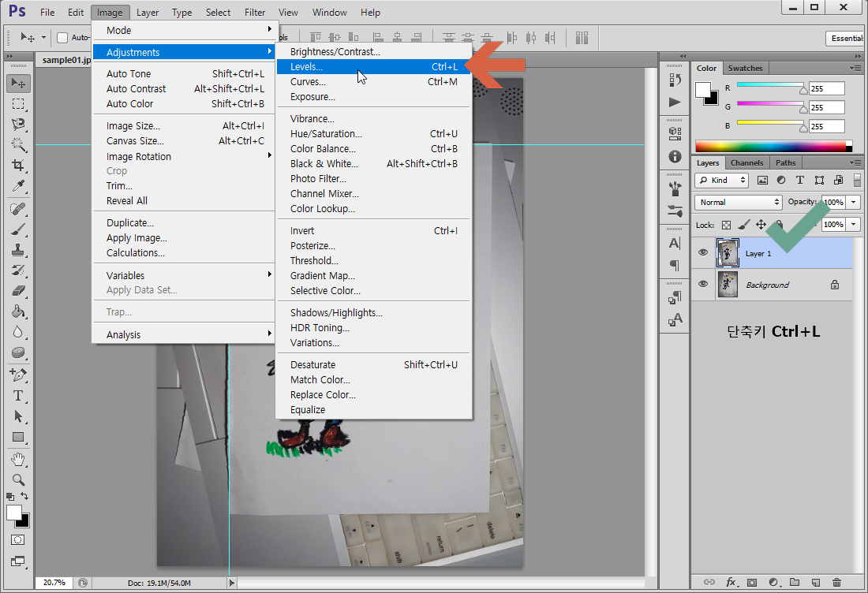Choose Auto Tone menu item
Image resolution: width=868 pixels, height=593 pixels.
point(184,73)
